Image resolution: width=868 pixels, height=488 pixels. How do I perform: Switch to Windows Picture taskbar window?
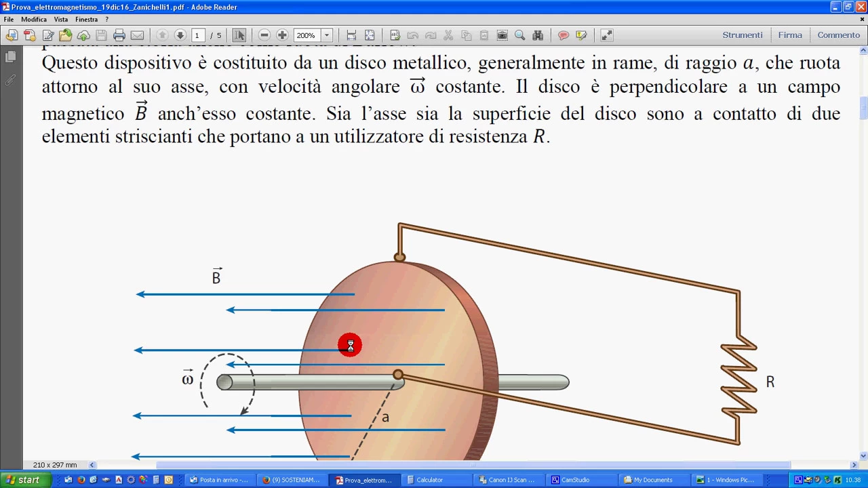727,480
